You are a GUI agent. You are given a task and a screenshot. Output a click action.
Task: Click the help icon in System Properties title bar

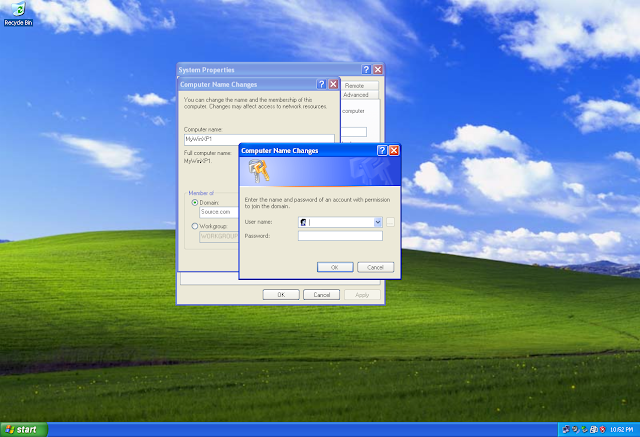pyautogui.click(x=366, y=70)
